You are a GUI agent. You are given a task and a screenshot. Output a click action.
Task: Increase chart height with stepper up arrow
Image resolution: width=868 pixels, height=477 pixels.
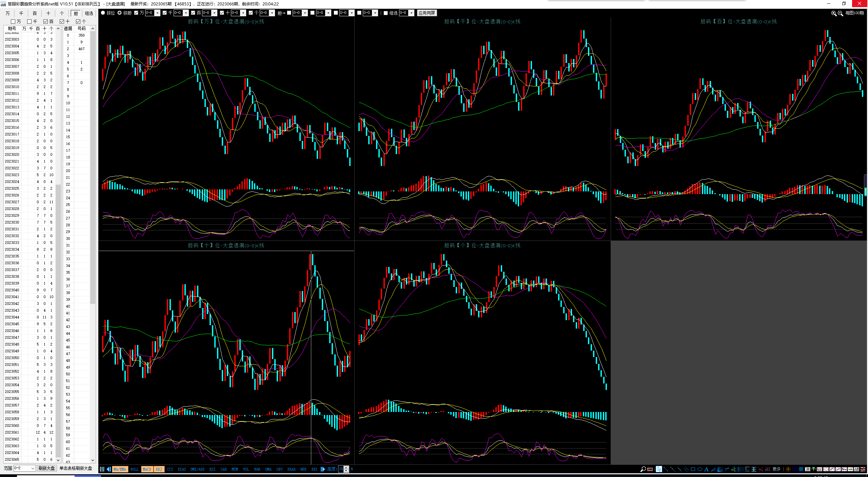pos(346,468)
